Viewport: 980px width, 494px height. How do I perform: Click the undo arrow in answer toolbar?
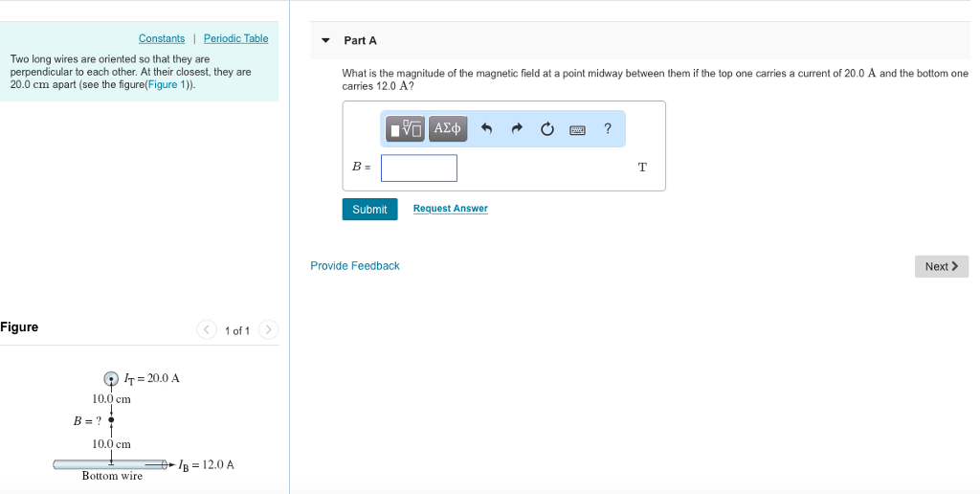486,129
